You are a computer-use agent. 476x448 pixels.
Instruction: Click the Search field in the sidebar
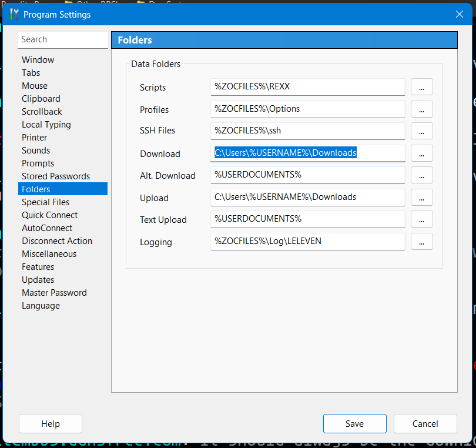[62, 39]
